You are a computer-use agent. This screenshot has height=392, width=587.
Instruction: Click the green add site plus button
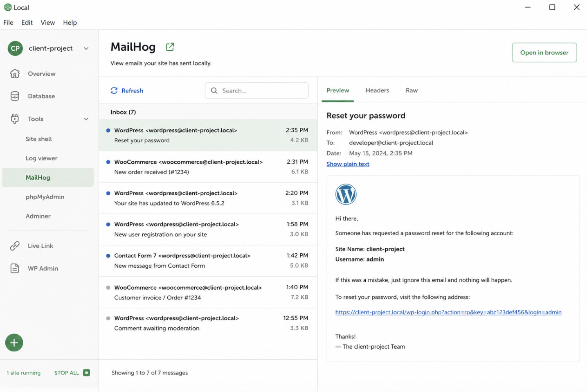(x=14, y=342)
